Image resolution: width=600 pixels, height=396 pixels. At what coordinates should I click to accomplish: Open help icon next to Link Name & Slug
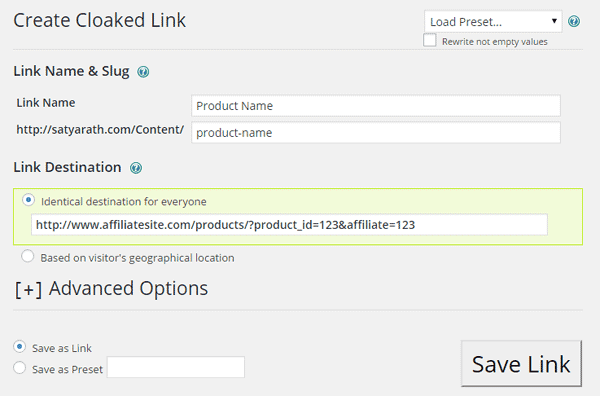tap(143, 72)
